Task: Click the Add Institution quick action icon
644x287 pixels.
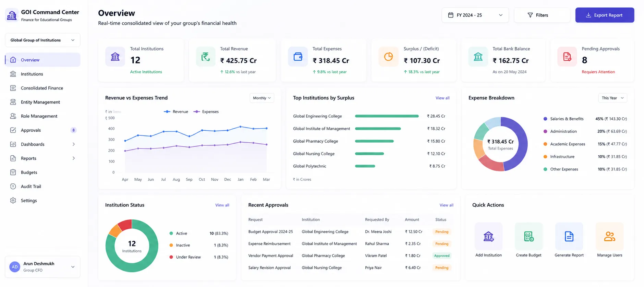Action: 488,236
